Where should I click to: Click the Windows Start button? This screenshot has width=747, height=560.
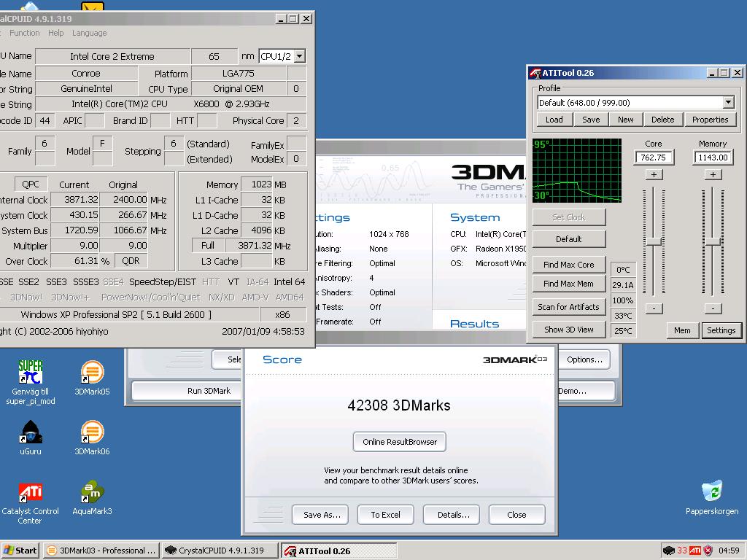[20, 551]
